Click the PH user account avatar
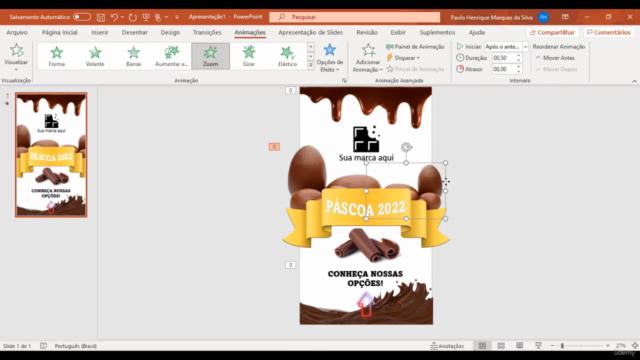Screen dimensions: 640x360 543,17
